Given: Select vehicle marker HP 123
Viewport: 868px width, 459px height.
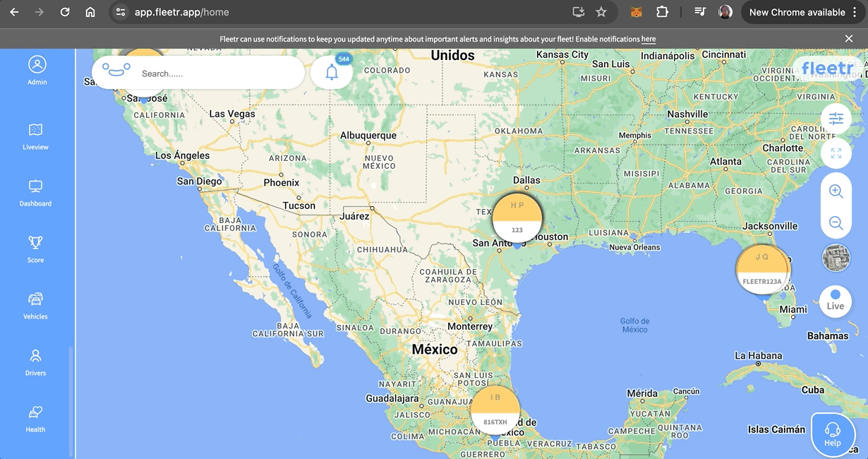Looking at the screenshot, I should pos(517,217).
